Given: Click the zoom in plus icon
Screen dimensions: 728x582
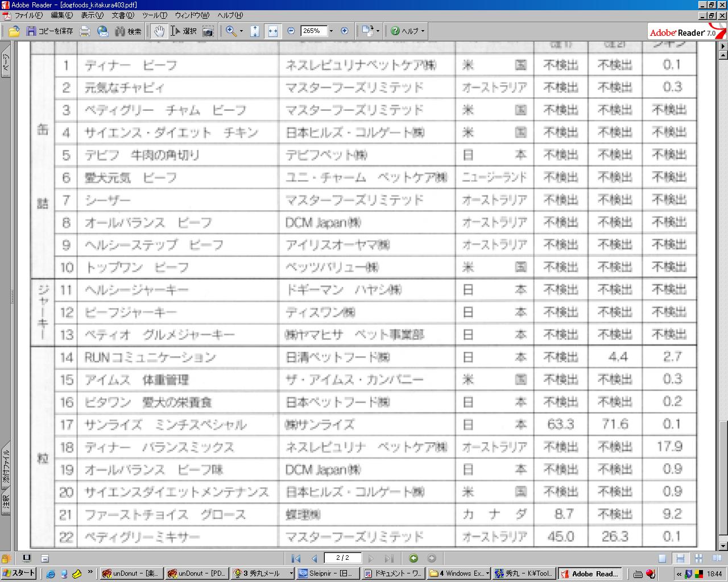Looking at the screenshot, I should pos(344,31).
